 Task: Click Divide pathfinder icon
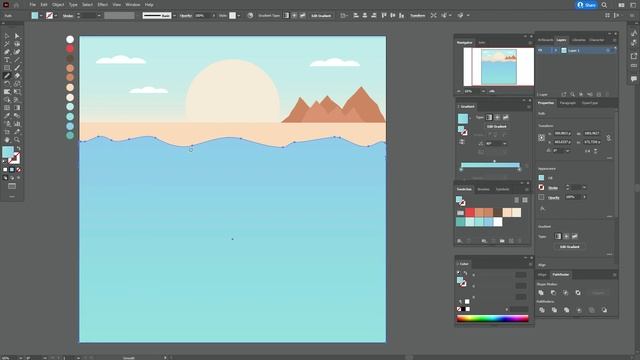click(542, 310)
